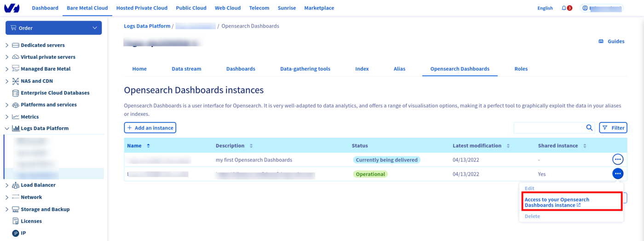This screenshot has height=241, width=644.
Task: Sort by Latest modification column
Action: click(508, 146)
